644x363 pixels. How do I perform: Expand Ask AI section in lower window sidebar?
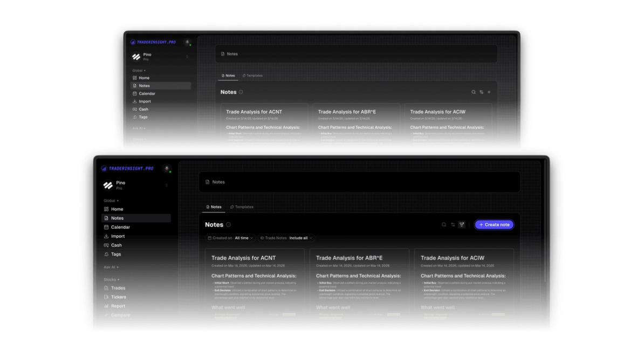[111, 267]
